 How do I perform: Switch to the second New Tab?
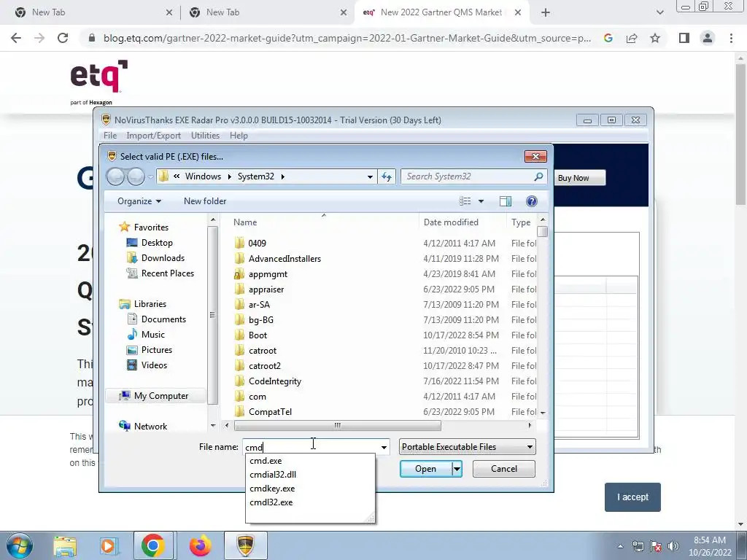pos(267,12)
